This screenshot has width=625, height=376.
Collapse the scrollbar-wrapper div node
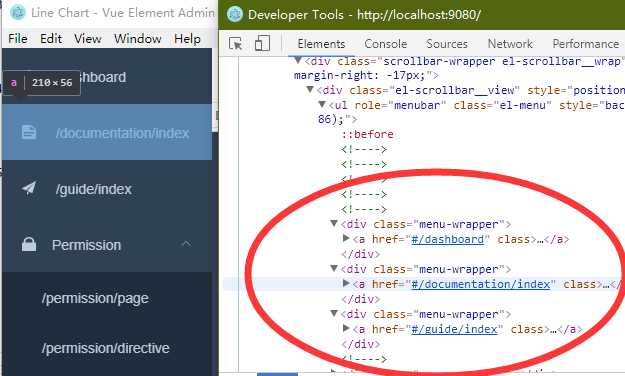[x=297, y=61]
